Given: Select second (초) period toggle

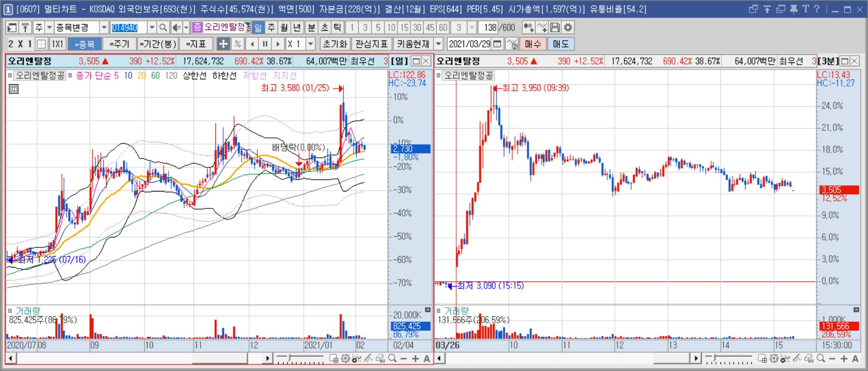Looking at the screenshot, I should point(325,27).
